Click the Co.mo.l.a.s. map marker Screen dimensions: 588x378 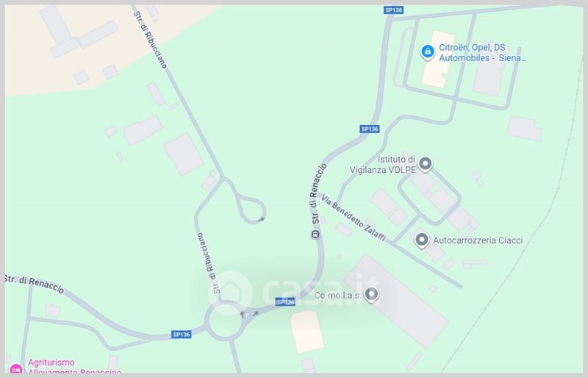pos(371,295)
